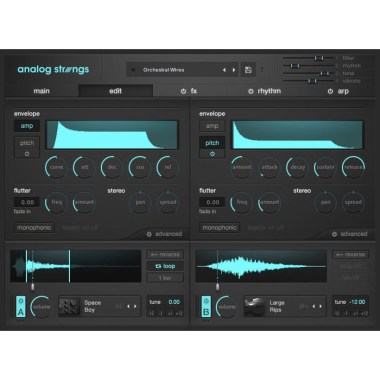380x380 pixels.
Task: Click the release knob in right envelope
Action: (x=353, y=167)
